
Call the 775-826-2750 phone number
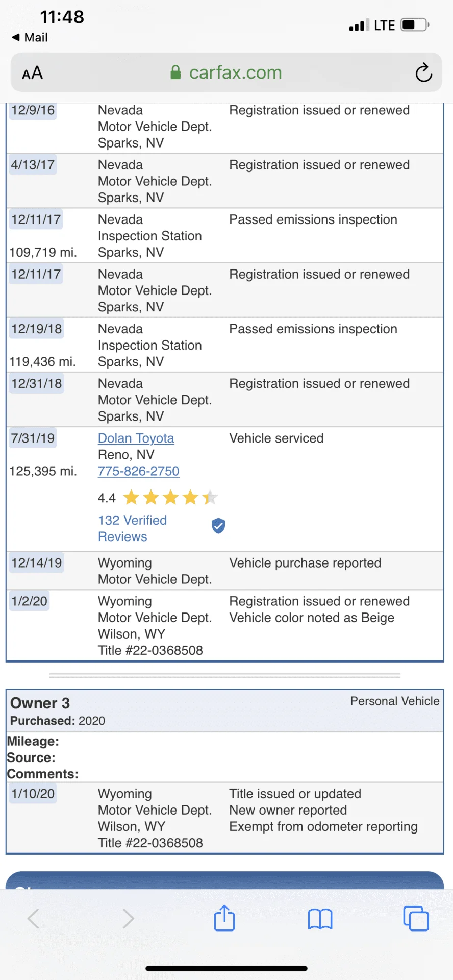(138, 471)
